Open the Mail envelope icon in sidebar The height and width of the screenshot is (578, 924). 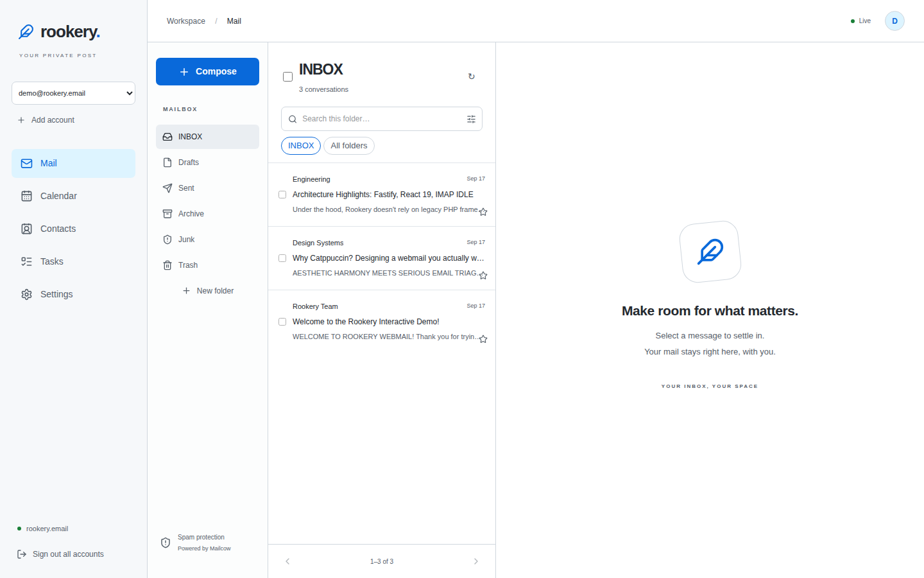26,163
